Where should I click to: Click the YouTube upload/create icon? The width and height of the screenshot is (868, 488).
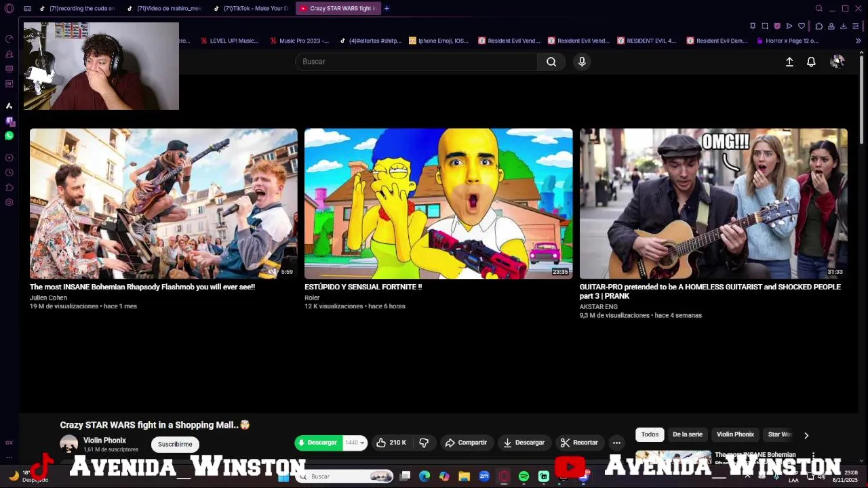[789, 62]
